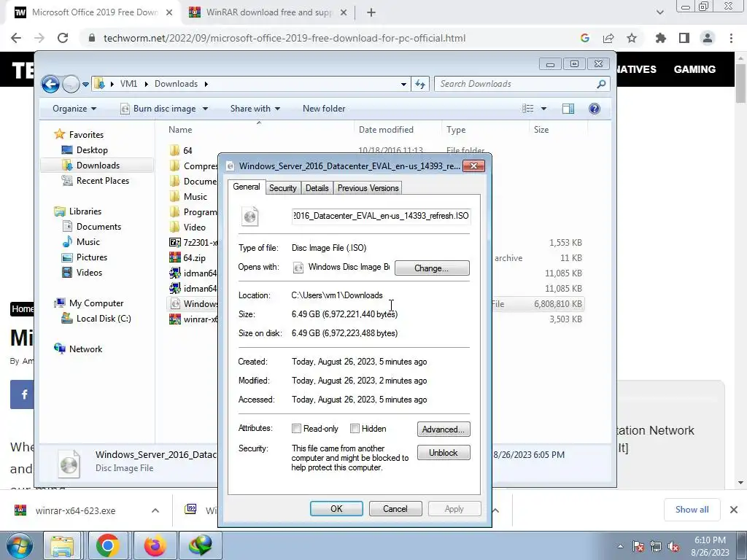Open Explorer help icon
Image resolution: width=747 pixels, height=560 pixels.
(x=594, y=109)
